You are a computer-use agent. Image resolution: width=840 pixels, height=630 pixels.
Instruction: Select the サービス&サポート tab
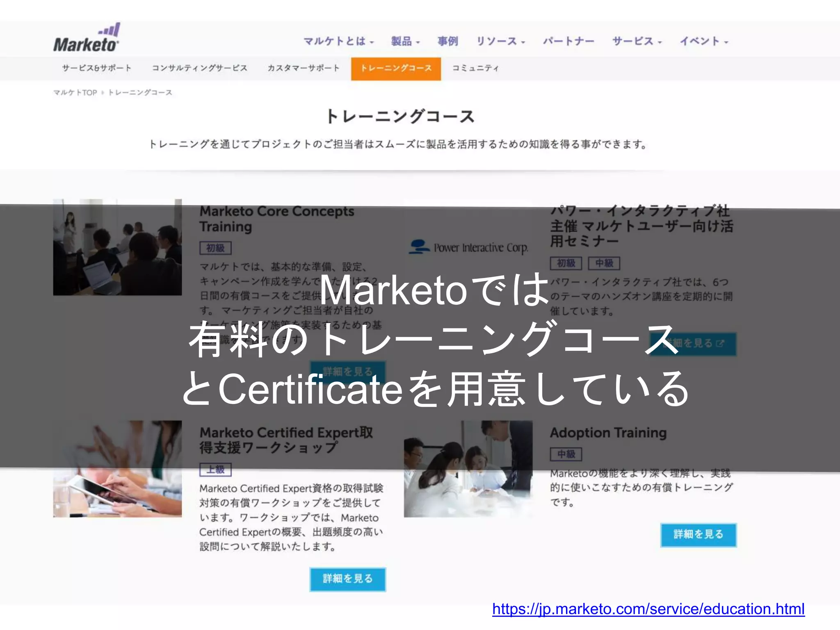(97, 68)
